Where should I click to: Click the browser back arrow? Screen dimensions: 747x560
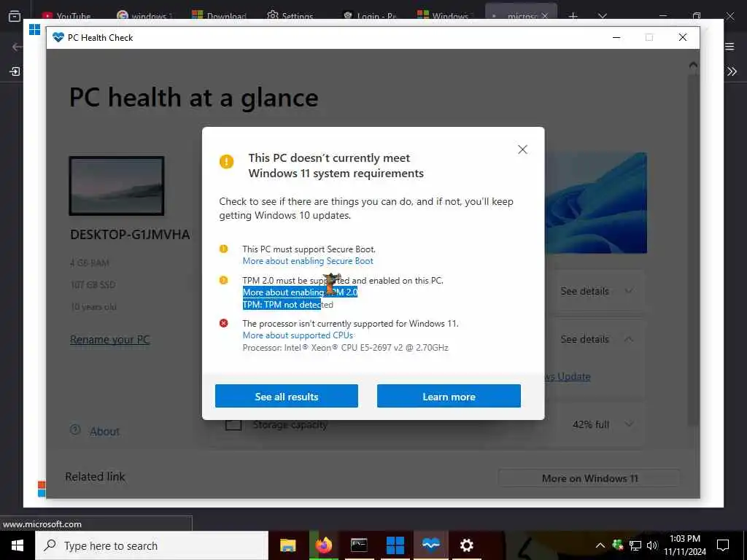click(18, 47)
